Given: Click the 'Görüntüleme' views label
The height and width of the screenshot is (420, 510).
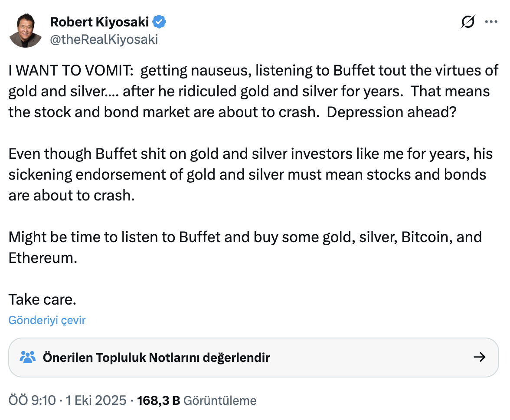Looking at the screenshot, I should pyautogui.click(x=220, y=400).
